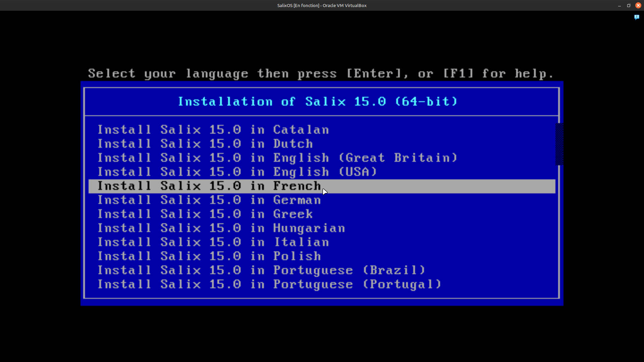Select Install Salix 15.0 in Polish
644x362 pixels.
(209, 256)
